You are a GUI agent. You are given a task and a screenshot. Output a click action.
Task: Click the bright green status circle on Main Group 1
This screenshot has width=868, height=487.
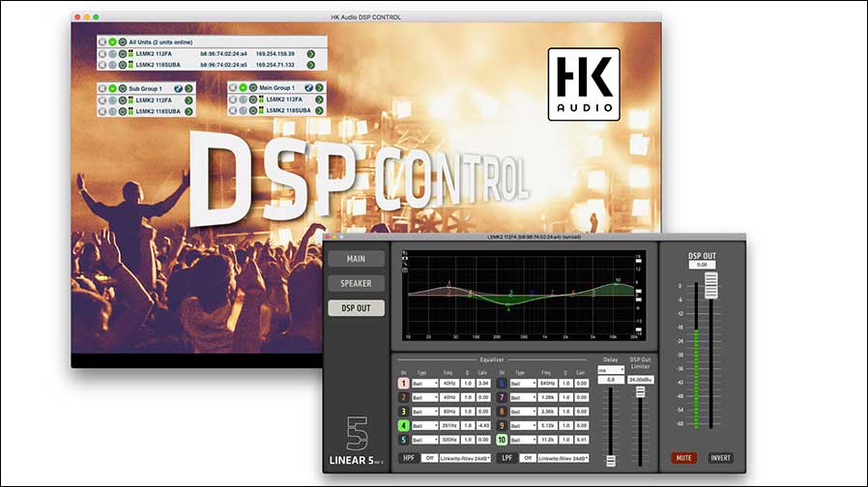coord(243,87)
